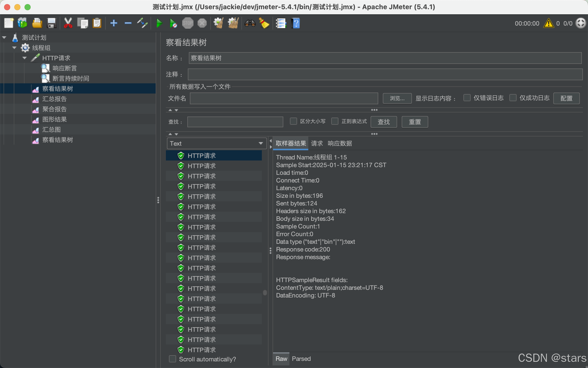Enable the 仅错误日志 checkbox

(467, 98)
